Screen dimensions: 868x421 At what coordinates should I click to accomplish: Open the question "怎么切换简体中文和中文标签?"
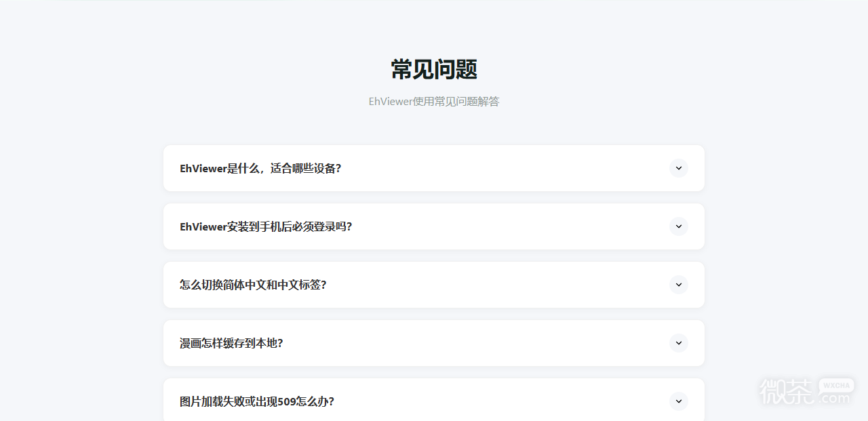pos(434,285)
